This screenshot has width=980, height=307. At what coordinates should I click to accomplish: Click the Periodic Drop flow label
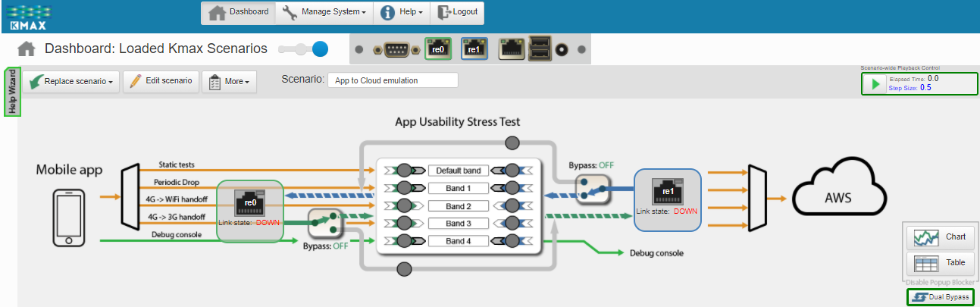[178, 182]
